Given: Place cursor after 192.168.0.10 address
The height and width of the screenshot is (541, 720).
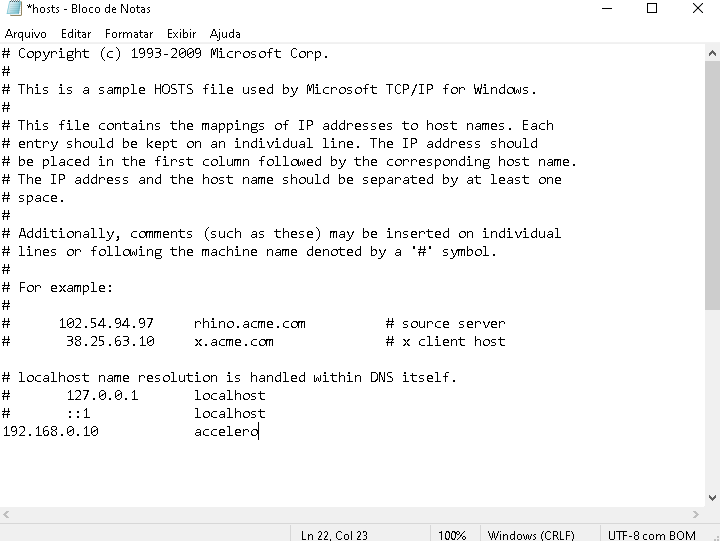Looking at the screenshot, I should point(99,431).
